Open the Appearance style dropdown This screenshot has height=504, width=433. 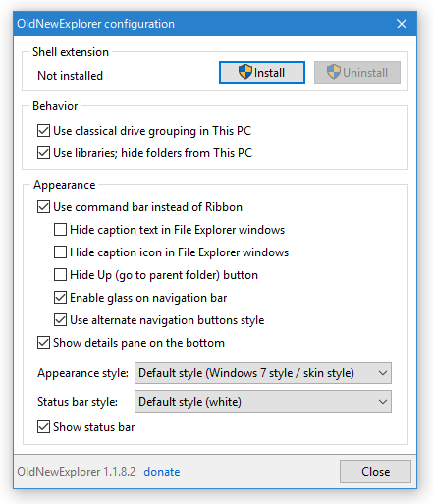click(x=263, y=373)
